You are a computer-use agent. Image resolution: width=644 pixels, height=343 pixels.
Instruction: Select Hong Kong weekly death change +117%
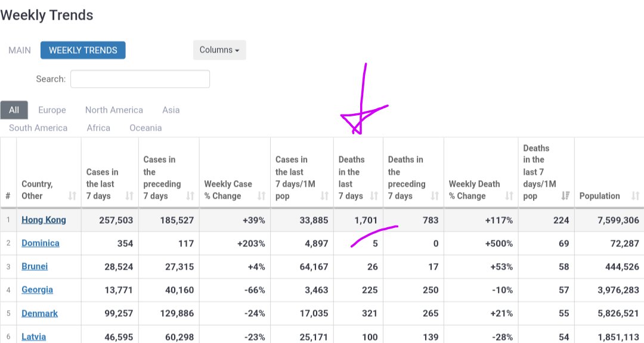499,220
